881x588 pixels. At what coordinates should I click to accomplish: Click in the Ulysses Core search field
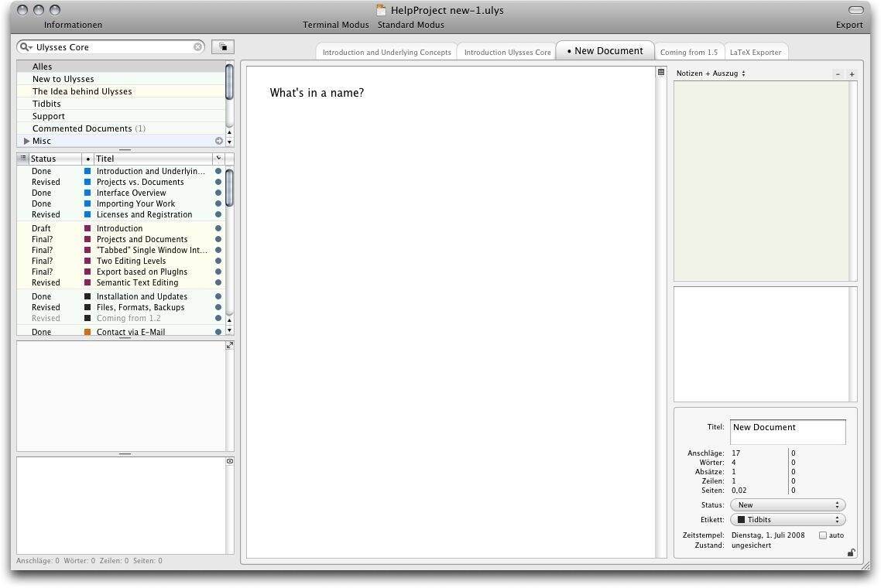click(x=112, y=47)
